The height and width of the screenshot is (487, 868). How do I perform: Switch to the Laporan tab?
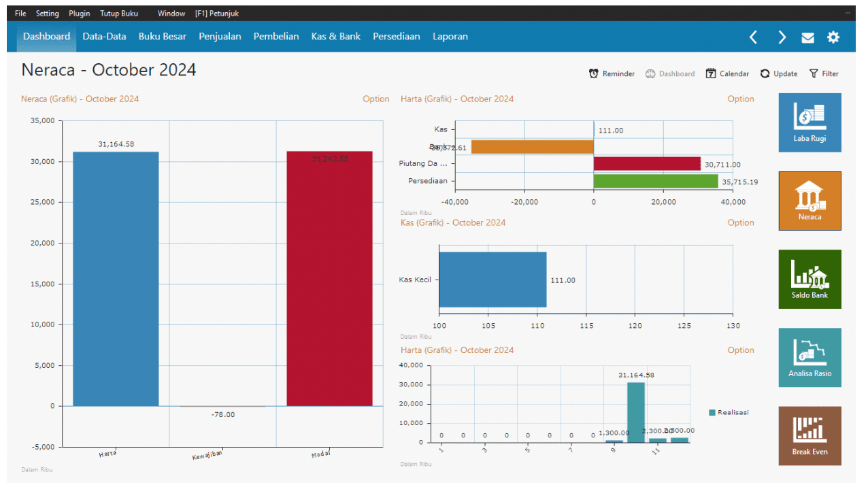(x=450, y=37)
